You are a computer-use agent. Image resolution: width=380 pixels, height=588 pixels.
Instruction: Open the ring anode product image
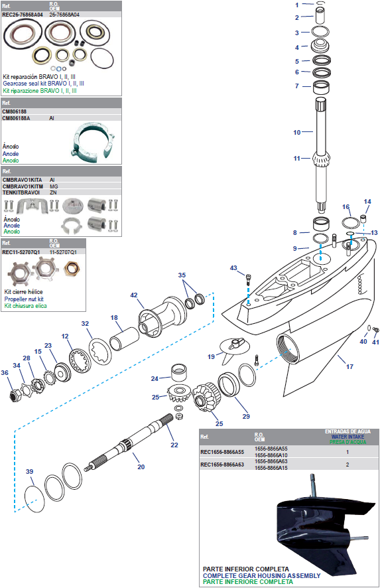click(x=93, y=142)
